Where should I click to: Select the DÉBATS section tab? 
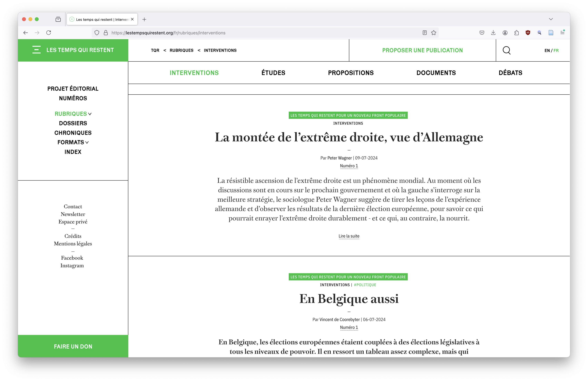tap(510, 73)
